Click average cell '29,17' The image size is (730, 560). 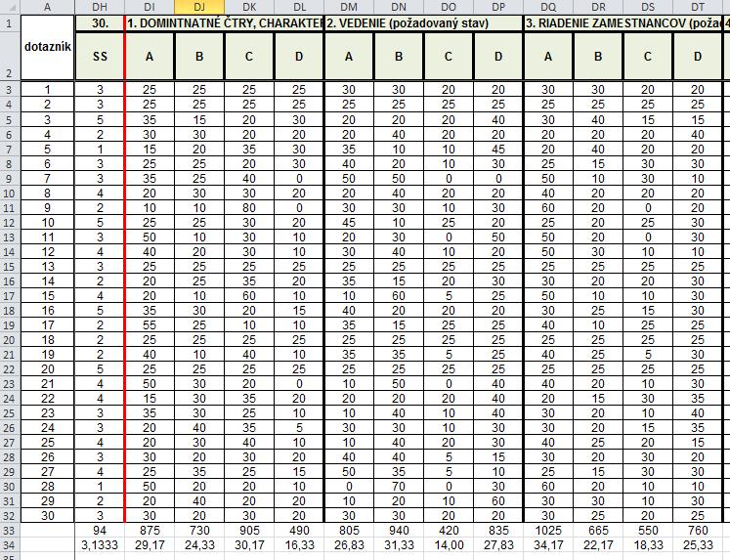[150, 545]
